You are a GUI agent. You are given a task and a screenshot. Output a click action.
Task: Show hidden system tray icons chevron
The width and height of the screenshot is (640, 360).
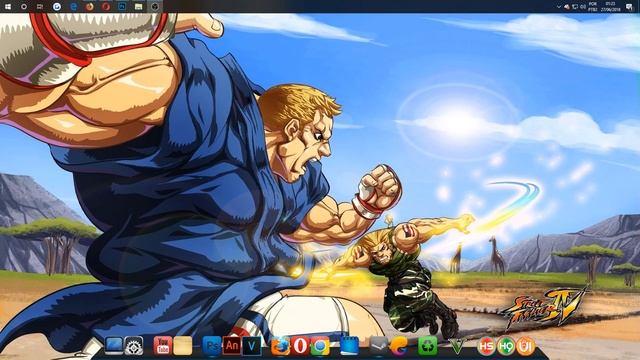pyautogui.click(x=558, y=7)
